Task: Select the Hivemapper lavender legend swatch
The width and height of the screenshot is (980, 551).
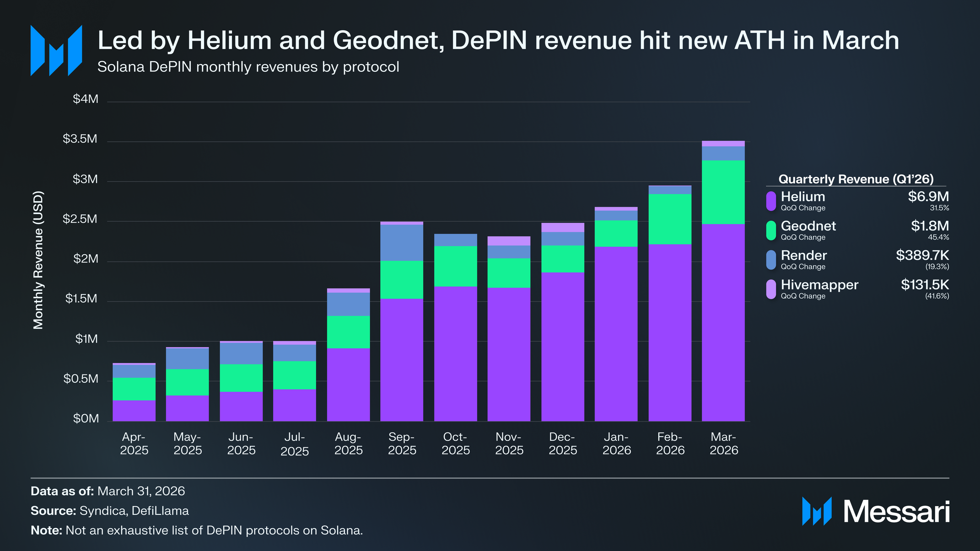Action: (771, 289)
